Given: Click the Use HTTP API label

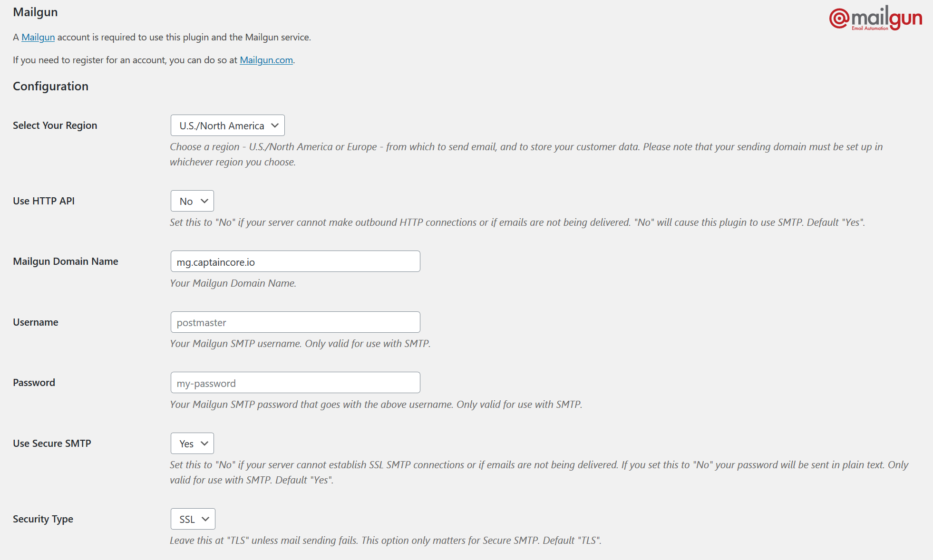Looking at the screenshot, I should click(x=44, y=201).
